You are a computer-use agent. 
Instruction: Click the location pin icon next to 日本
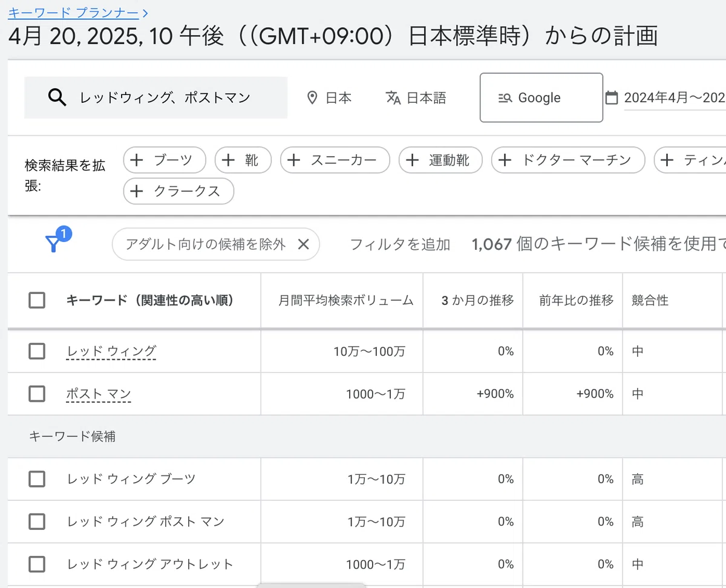312,98
